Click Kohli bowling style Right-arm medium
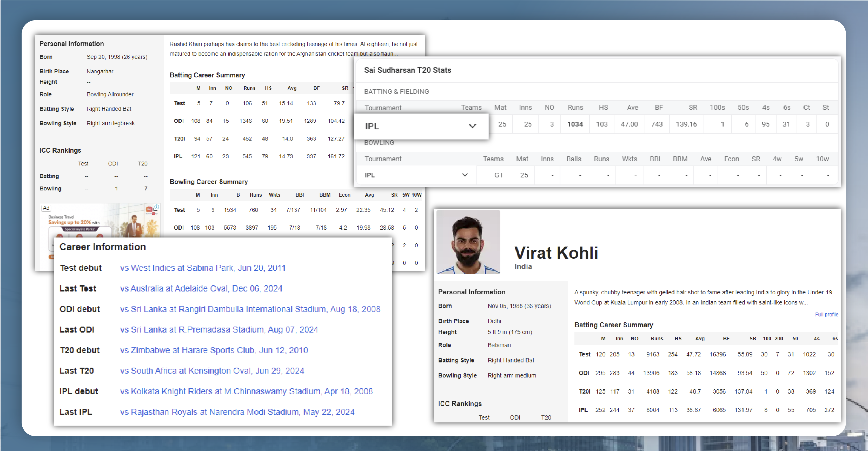The image size is (868, 451). tap(512, 375)
